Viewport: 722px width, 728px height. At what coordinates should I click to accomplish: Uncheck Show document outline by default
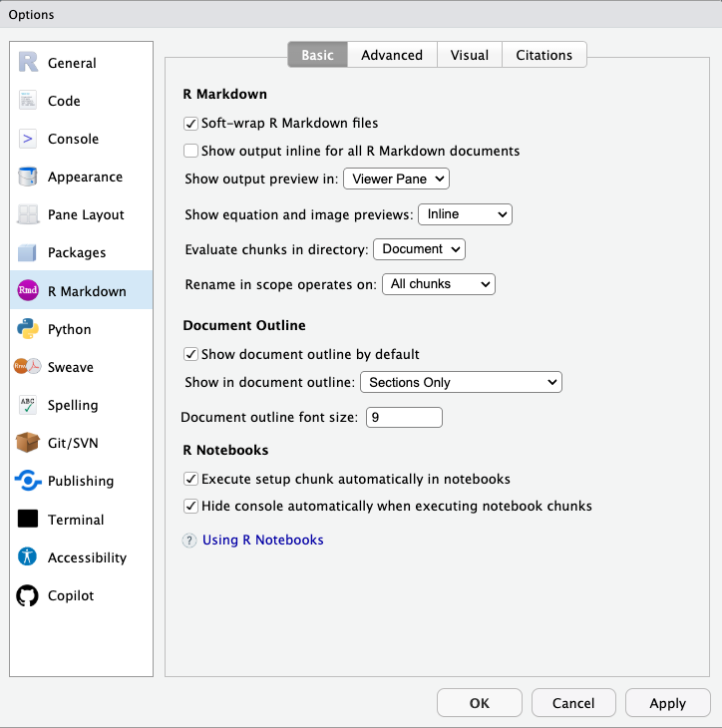pos(190,354)
